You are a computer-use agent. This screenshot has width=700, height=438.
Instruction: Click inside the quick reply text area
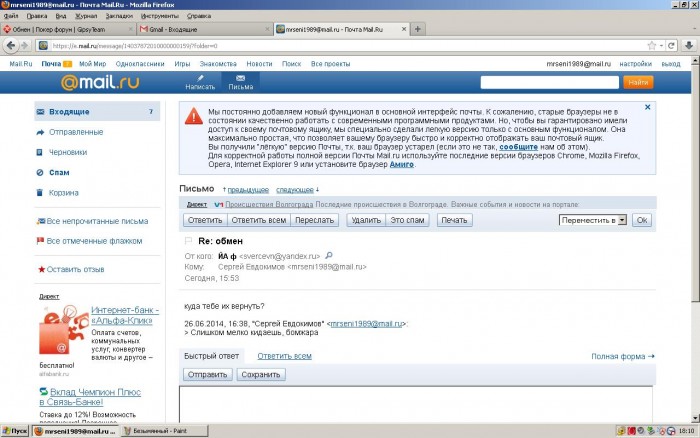coord(416,404)
